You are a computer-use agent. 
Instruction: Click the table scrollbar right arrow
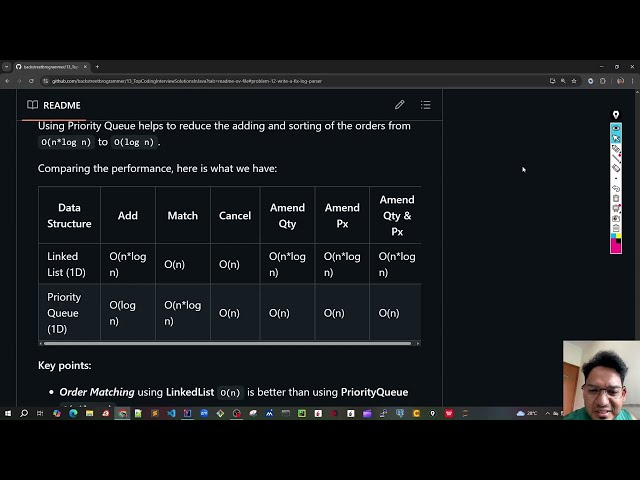[x=418, y=344]
